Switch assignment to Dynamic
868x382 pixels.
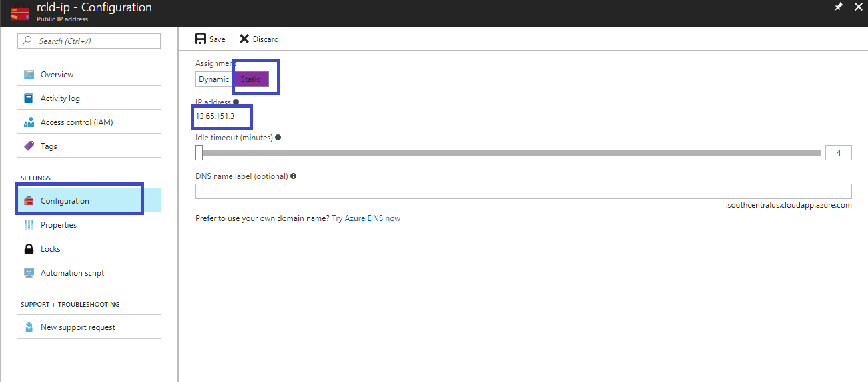click(213, 79)
